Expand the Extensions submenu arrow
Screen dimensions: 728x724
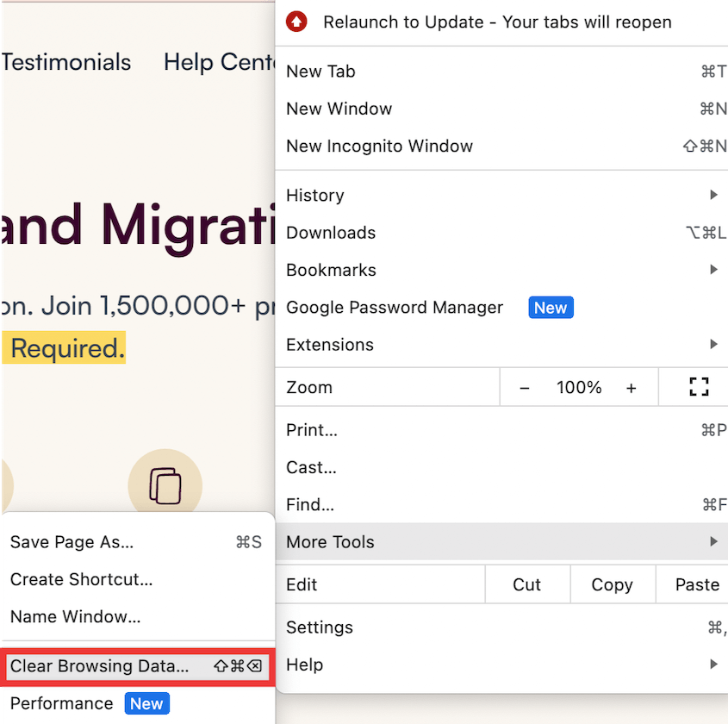[714, 345]
